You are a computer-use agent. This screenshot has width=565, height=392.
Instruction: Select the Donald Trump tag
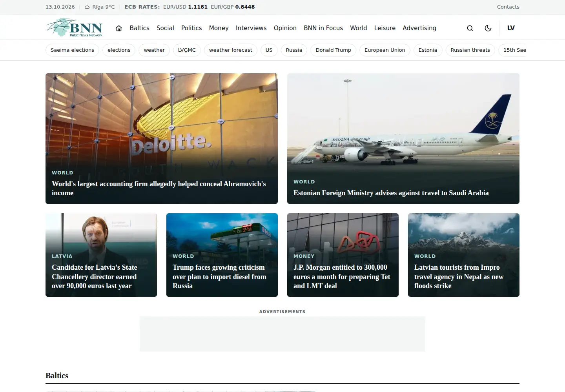[334, 50]
